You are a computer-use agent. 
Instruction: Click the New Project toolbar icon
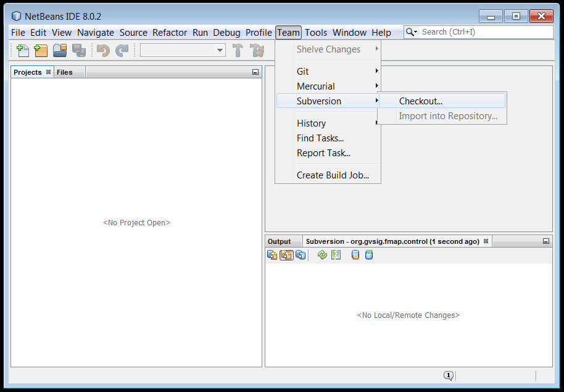pos(41,51)
